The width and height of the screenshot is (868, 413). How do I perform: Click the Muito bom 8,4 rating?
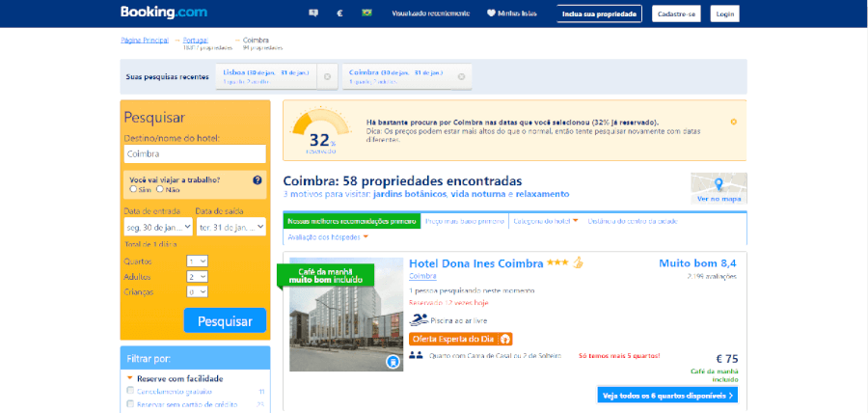tap(697, 263)
